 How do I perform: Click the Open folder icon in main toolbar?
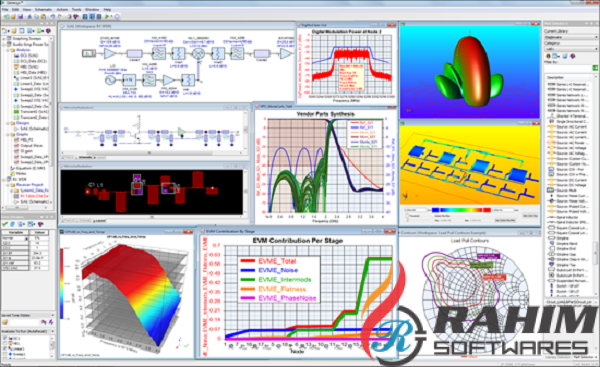[x=13, y=16]
